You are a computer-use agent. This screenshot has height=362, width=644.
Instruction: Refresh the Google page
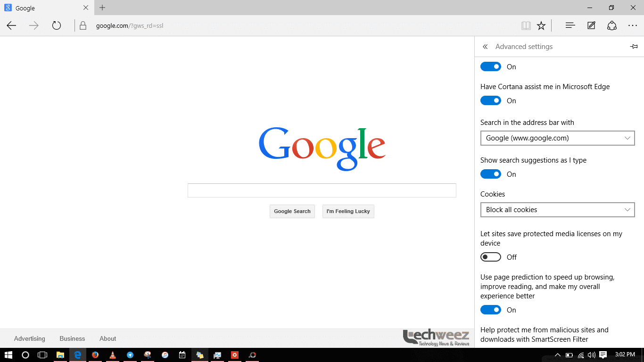pos(57,25)
